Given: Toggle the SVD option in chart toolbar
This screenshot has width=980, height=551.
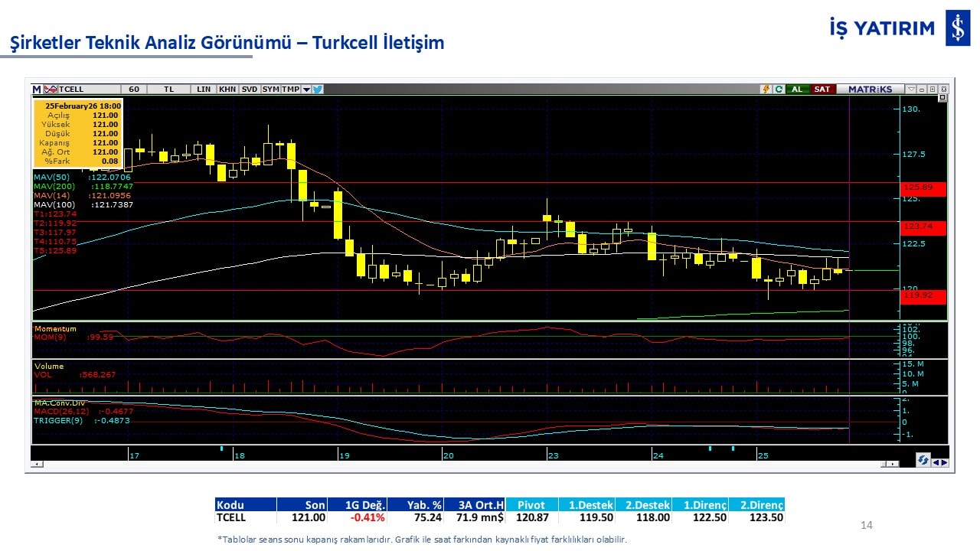Looking at the screenshot, I should (250, 89).
